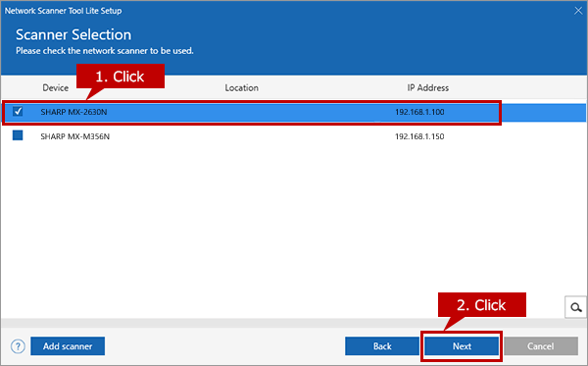Select the SHARP MX-M356N device name
This screenshot has height=366, width=588.
tap(75, 136)
